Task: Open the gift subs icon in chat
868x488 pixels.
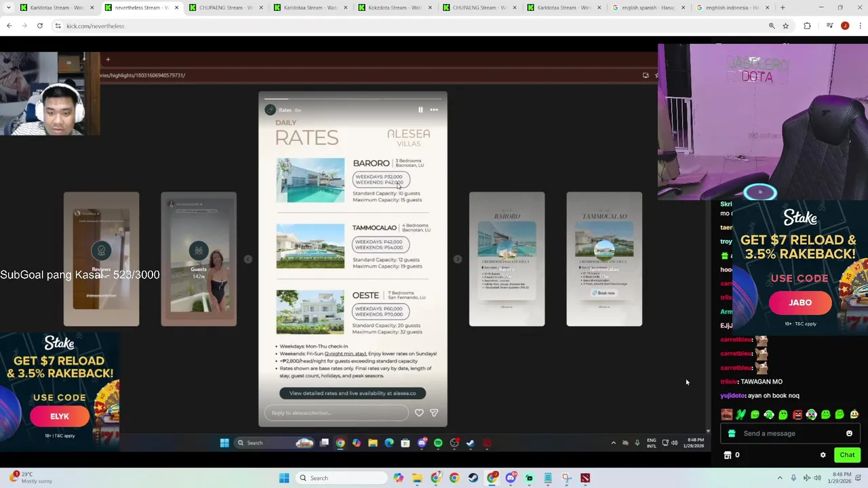Action: tap(731, 434)
